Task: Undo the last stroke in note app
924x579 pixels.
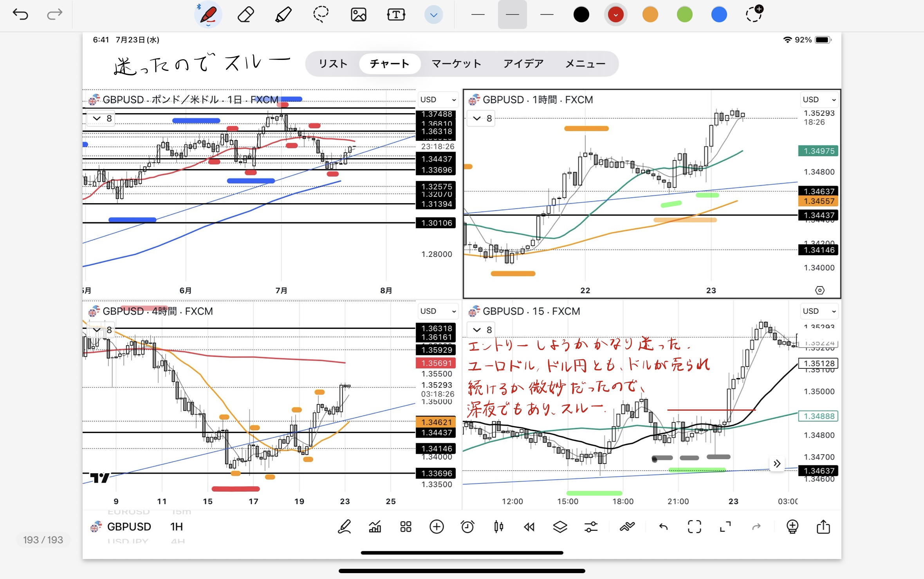Action: point(20,14)
